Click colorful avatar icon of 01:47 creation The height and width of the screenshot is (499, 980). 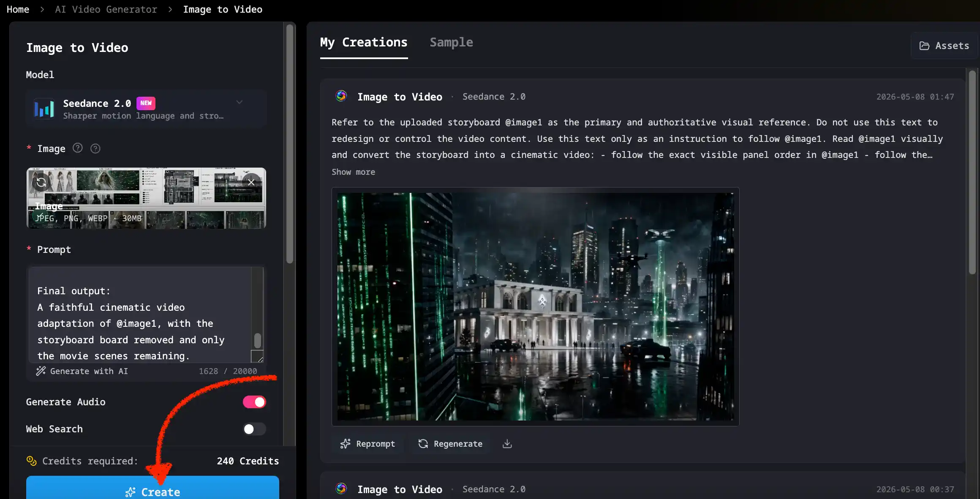341,96
